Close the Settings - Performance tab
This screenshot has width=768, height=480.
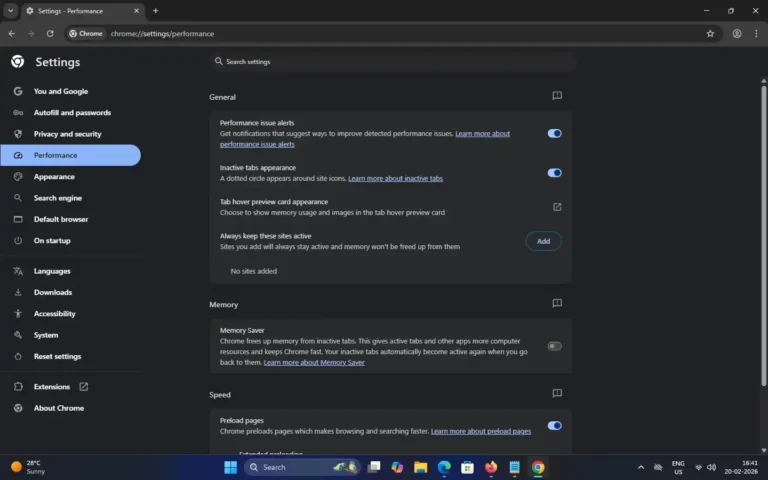tap(136, 11)
